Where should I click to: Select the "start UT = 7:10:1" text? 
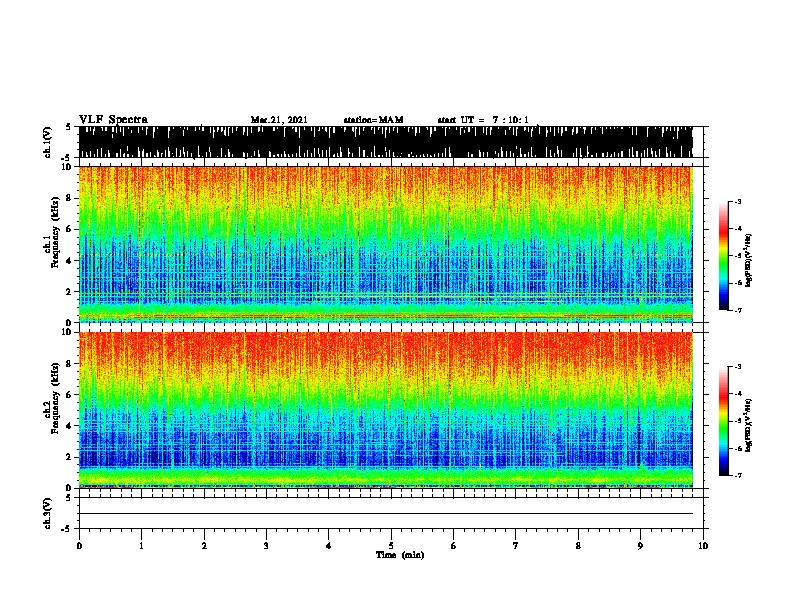pyautogui.click(x=483, y=120)
